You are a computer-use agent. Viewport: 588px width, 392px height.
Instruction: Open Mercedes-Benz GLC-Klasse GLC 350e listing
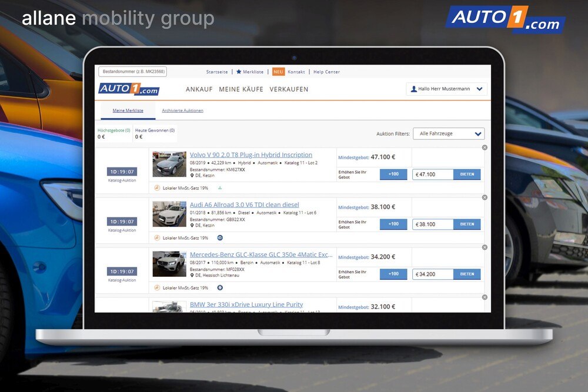[261, 254]
